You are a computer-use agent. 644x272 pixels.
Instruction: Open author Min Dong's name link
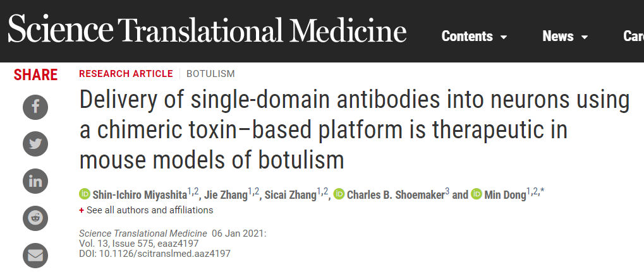(505, 194)
